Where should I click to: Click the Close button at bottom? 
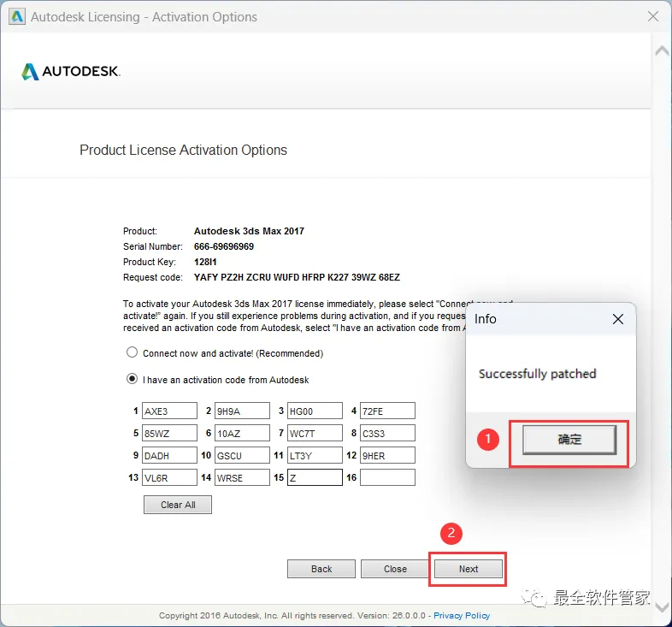click(395, 569)
